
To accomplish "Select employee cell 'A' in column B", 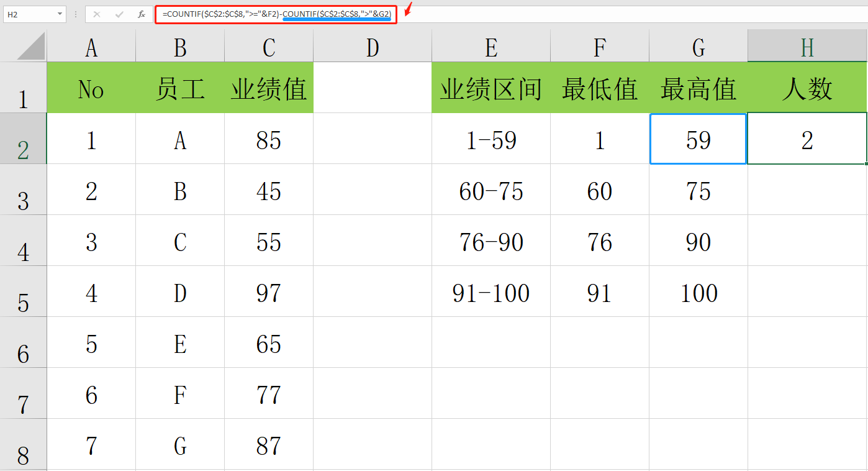I will point(180,139).
